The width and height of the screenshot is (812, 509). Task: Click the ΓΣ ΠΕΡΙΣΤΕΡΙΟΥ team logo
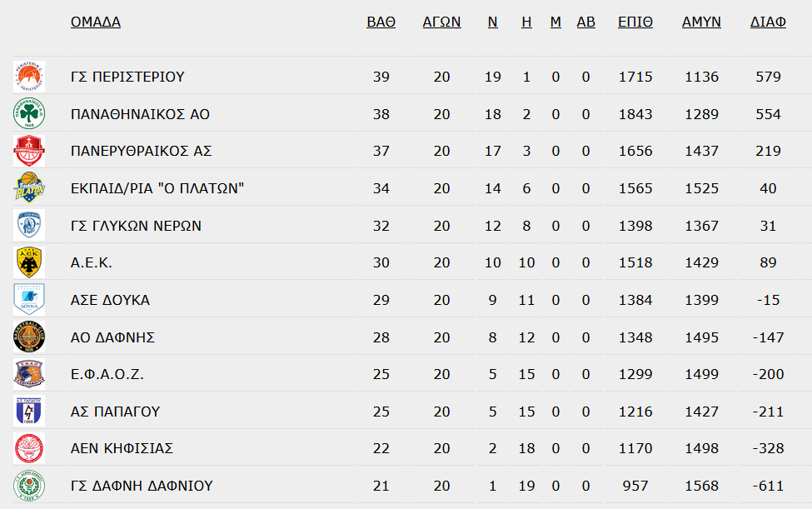[29, 77]
